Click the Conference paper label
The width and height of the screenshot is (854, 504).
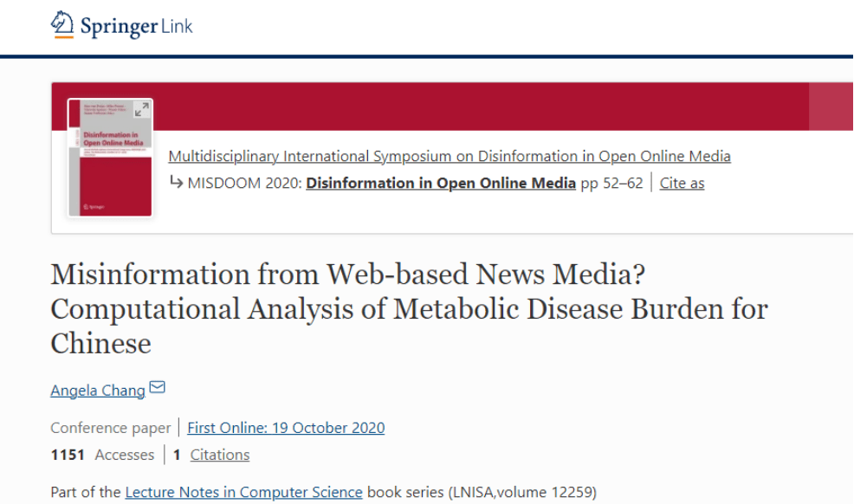tap(111, 428)
